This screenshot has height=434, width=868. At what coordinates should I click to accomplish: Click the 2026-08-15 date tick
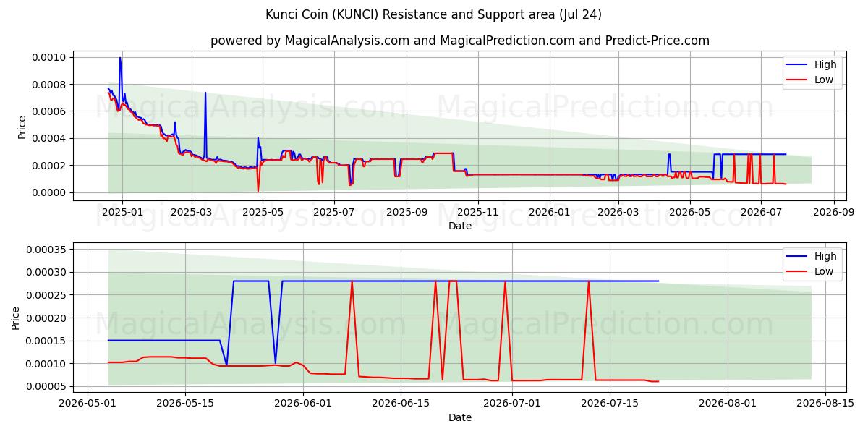tap(826, 403)
